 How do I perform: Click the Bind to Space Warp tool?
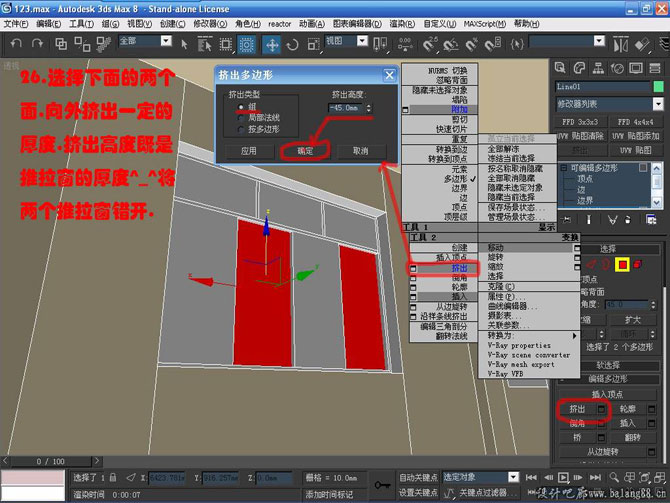click(103, 44)
